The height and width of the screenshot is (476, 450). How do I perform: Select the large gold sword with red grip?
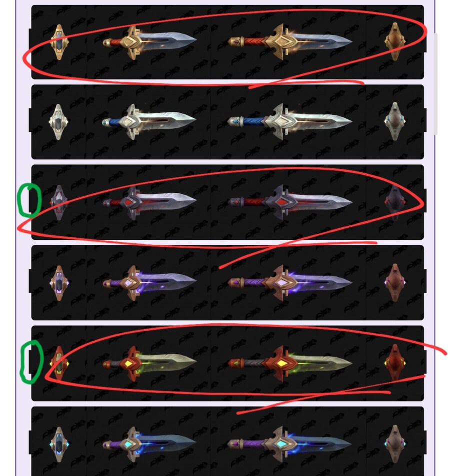coord(290,41)
